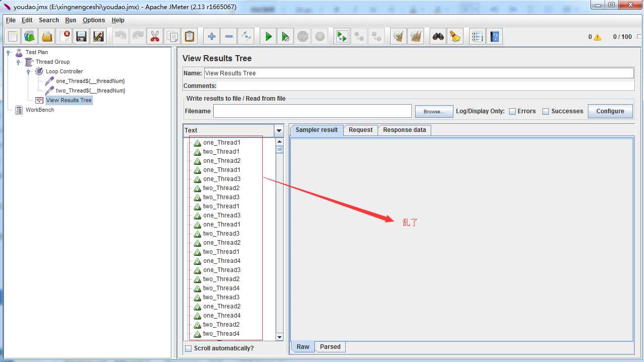644x362 pixels.
Task: Start the test with green play icon
Action: 268,36
